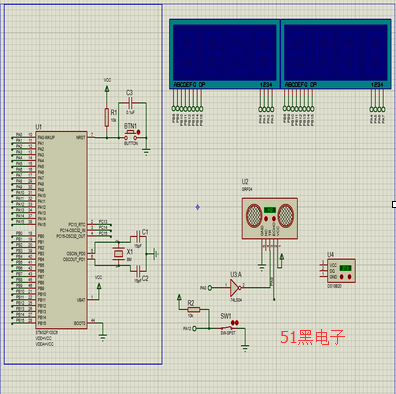
Task: Click the PC13_RTC pin label on U1
Action: pyautogui.click(x=77, y=224)
